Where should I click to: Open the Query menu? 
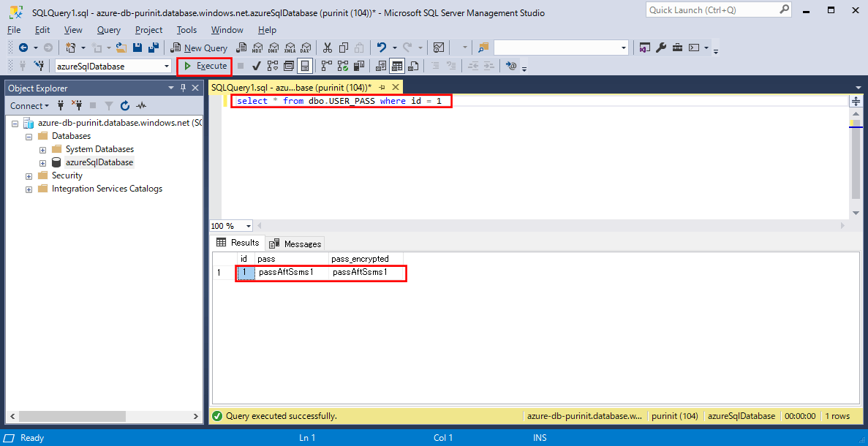[x=108, y=30]
